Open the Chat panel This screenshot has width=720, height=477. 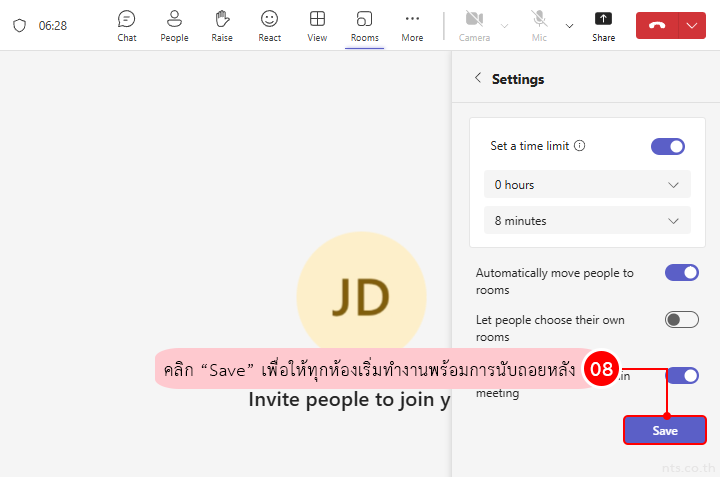(126, 25)
